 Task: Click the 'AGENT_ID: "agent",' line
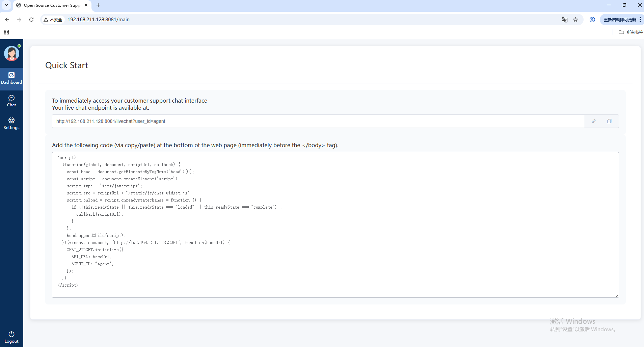pyautogui.click(x=92, y=264)
